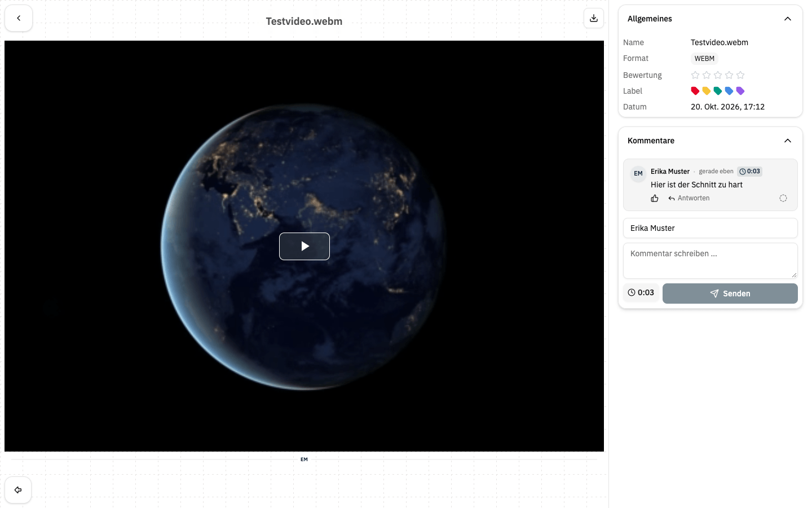Like Erika Muster's comment with thumbs up
This screenshot has height=508, width=812.
point(655,198)
